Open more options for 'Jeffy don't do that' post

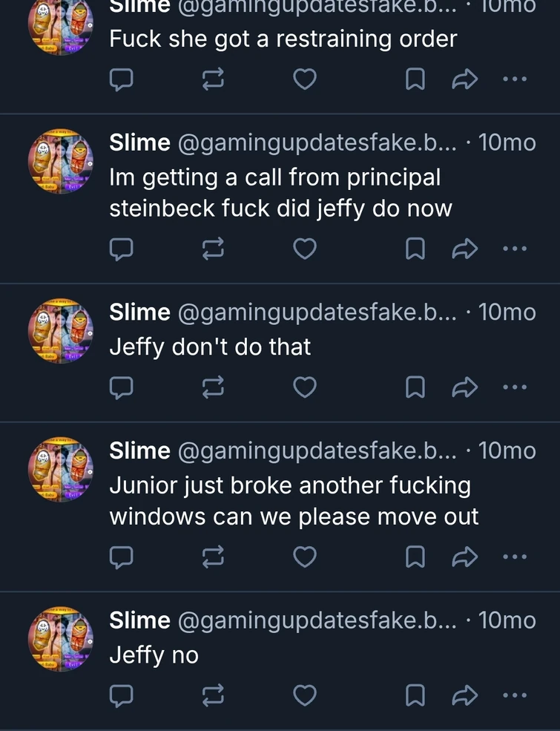[514, 387]
